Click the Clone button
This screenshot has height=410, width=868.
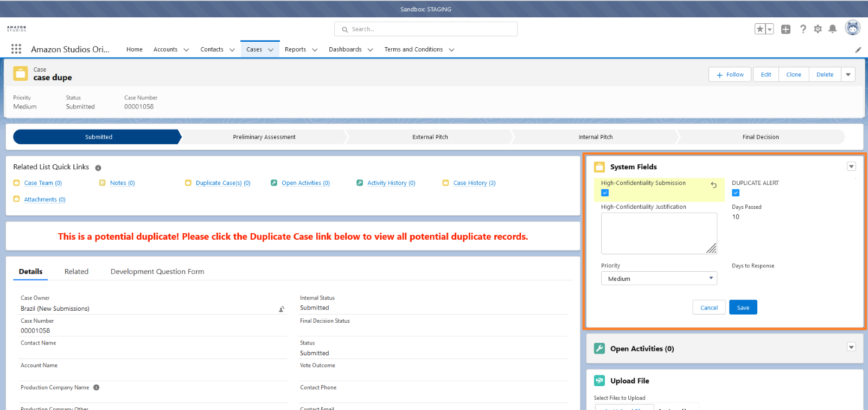794,74
